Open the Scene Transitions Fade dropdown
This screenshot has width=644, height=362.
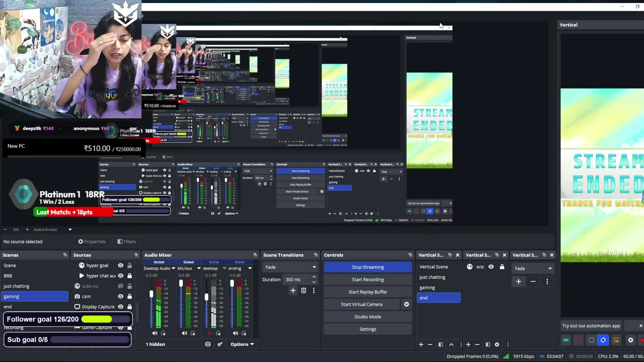(x=290, y=267)
